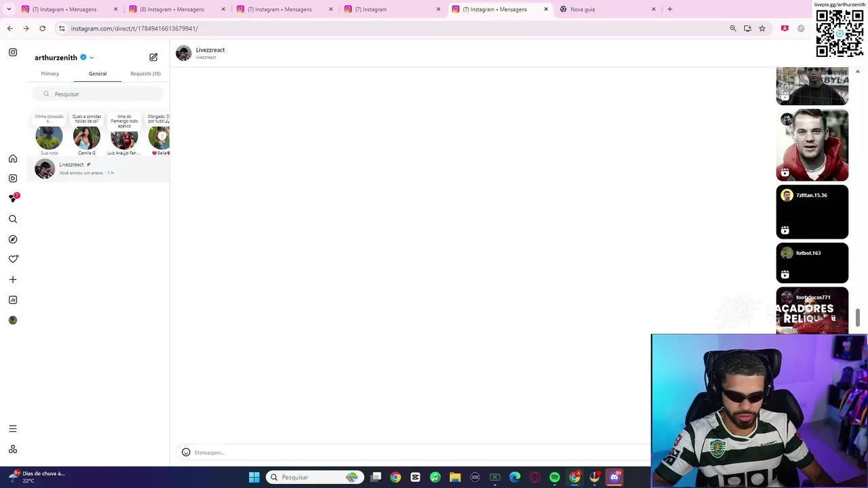Bookmark this page with the star
868x488 pixels.
pos(762,28)
